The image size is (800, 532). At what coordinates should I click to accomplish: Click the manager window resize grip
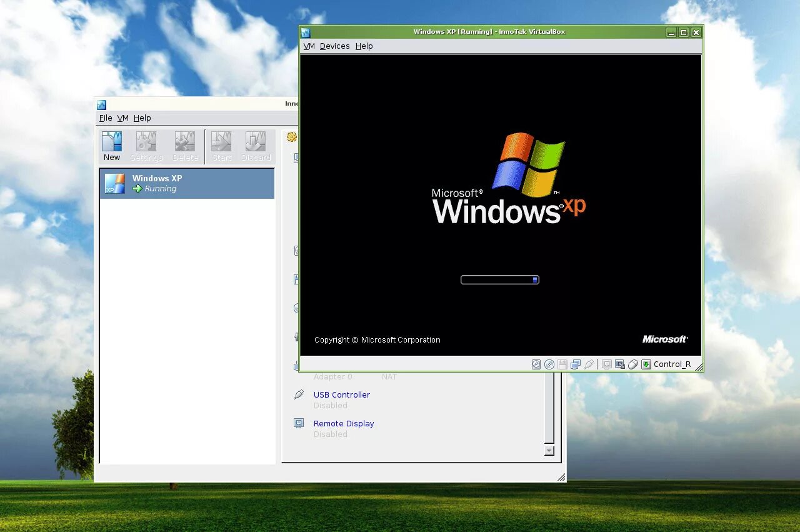point(561,477)
